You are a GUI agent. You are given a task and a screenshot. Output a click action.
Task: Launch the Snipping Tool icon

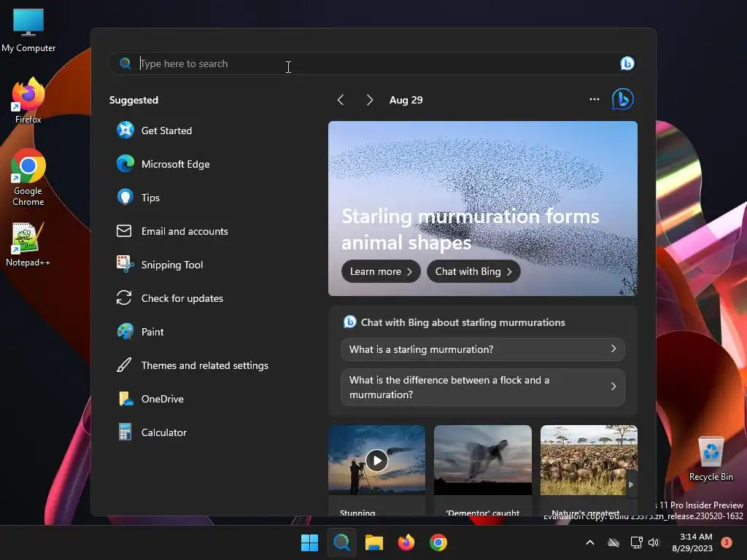pyautogui.click(x=125, y=264)
